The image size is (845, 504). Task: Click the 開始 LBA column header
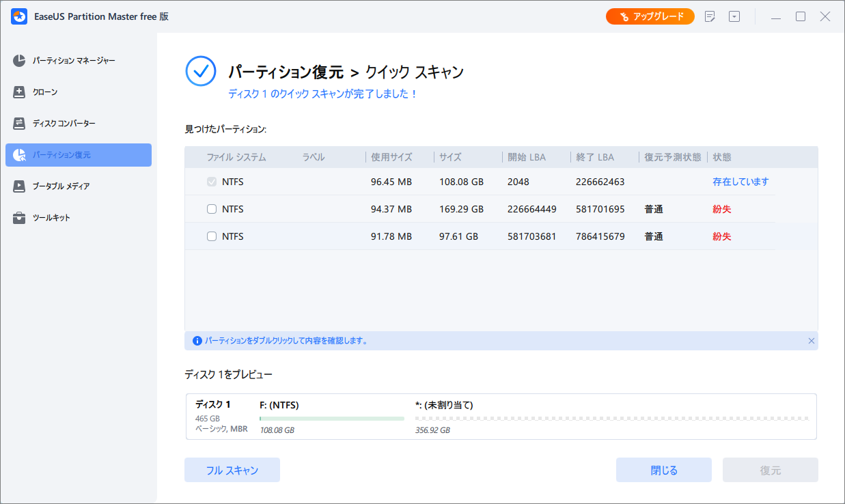click(x=527, y=157)
